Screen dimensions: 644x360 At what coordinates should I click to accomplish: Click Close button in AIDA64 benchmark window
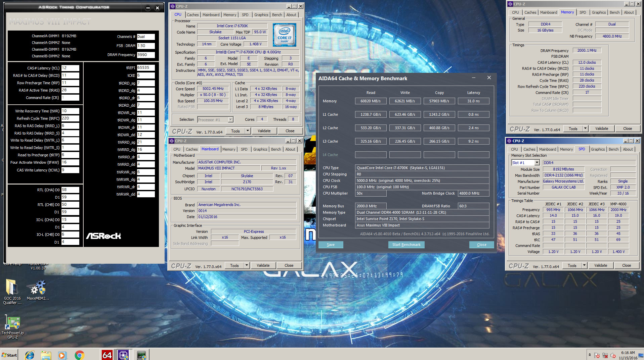click(481, 245)
